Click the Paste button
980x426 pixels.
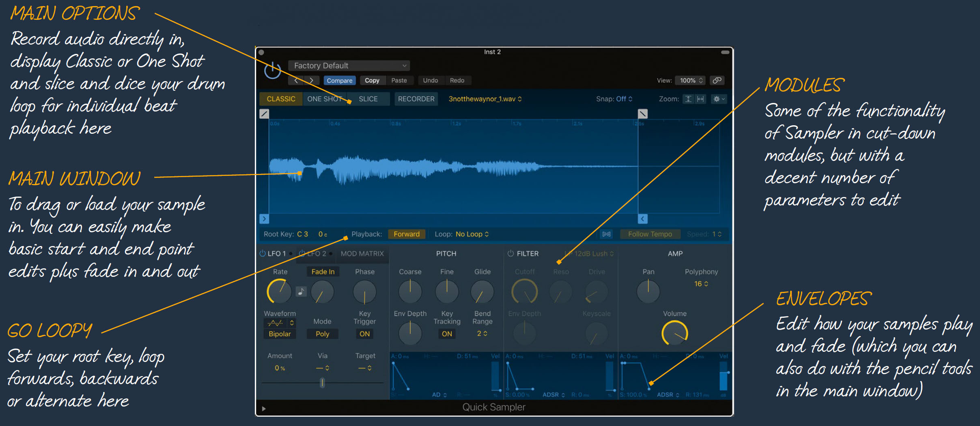399,80
